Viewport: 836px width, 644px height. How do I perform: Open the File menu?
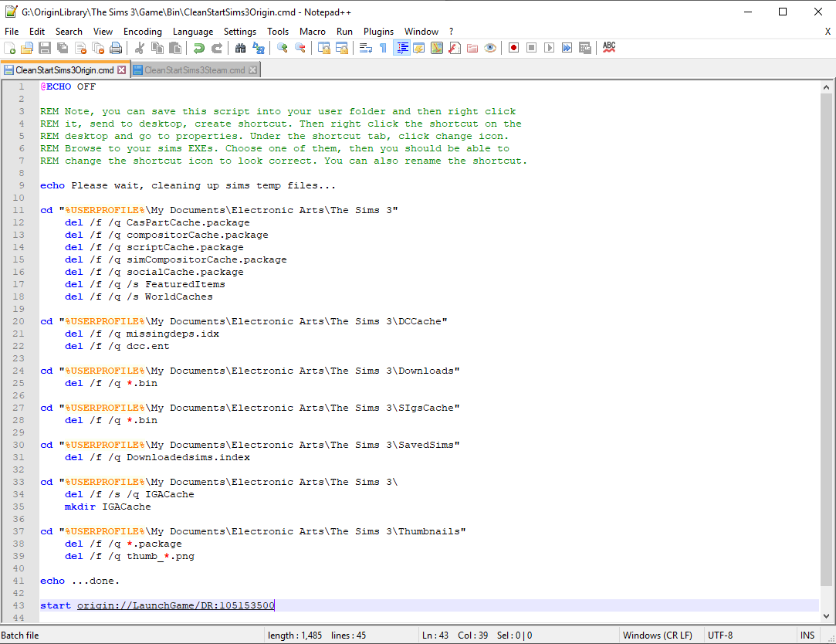(12, 32)
